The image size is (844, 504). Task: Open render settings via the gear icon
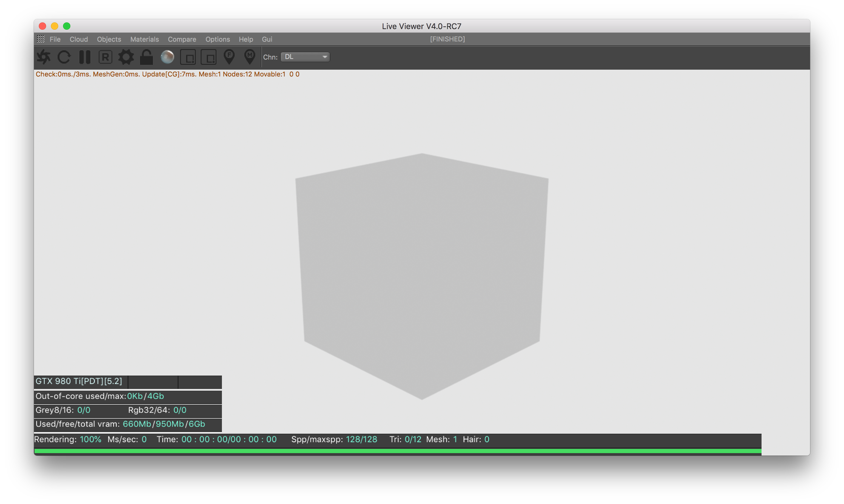pyautogui.click(x=126, y=57)
